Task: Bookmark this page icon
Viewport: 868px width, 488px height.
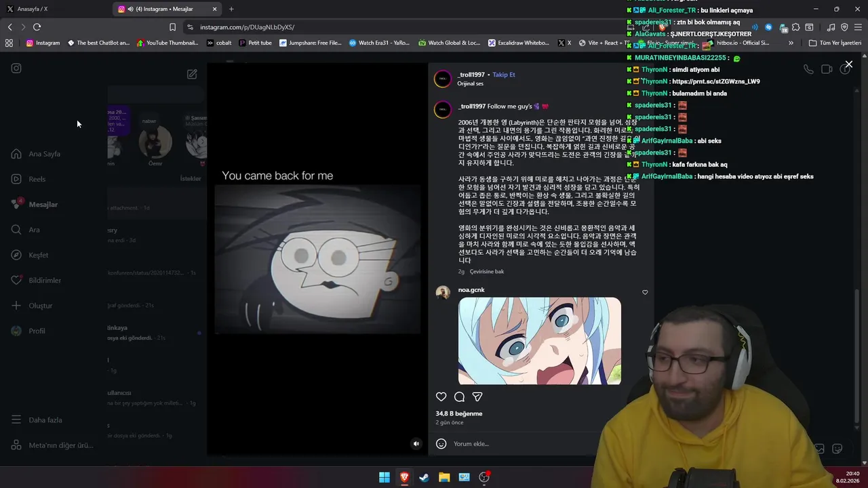Action: click(x=172, y=27)
